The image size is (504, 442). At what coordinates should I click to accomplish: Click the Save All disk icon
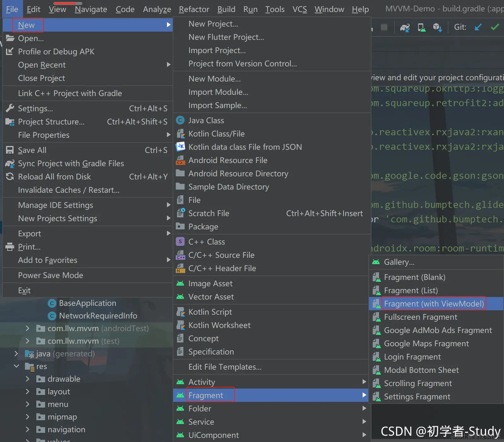[10, 150]
